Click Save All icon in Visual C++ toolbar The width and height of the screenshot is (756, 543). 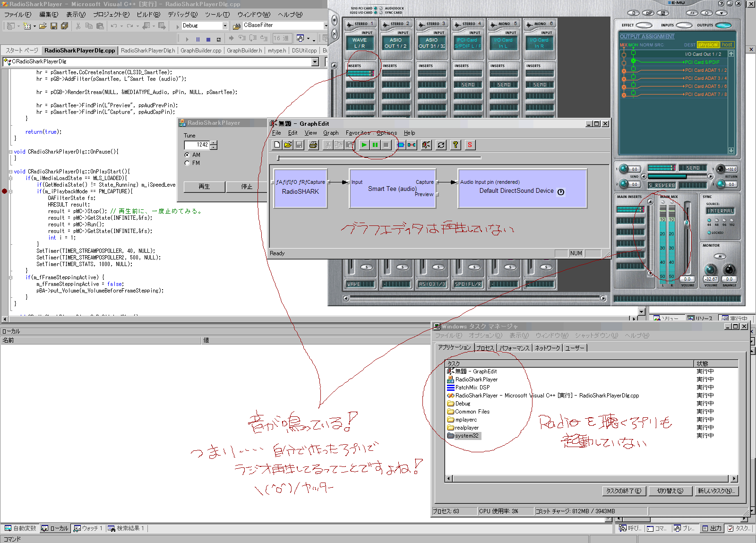[64, 26]
